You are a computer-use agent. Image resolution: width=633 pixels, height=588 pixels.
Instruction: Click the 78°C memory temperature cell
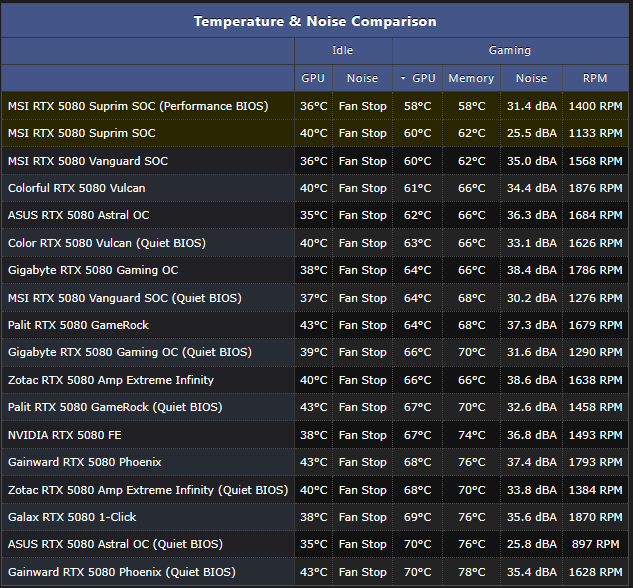click(x=471, y=572)
